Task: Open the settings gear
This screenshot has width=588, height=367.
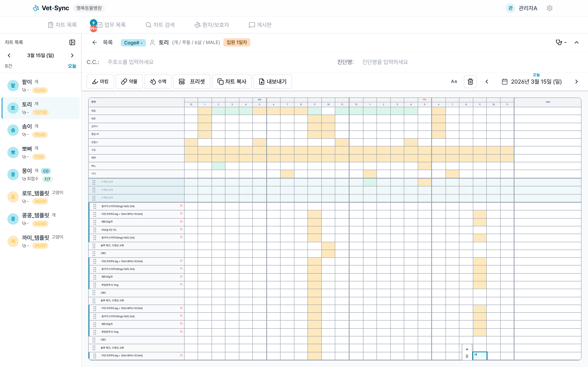Action: [550, 8]
